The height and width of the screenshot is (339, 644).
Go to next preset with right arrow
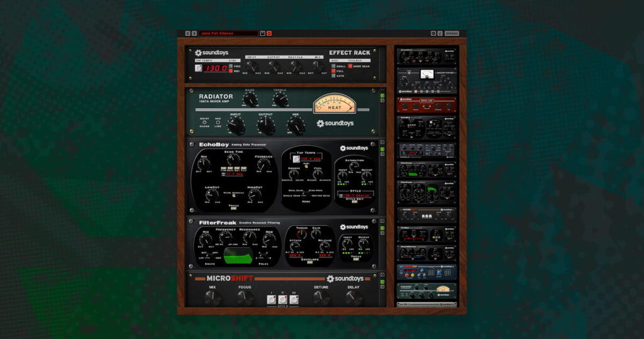(x=194, y=33)
